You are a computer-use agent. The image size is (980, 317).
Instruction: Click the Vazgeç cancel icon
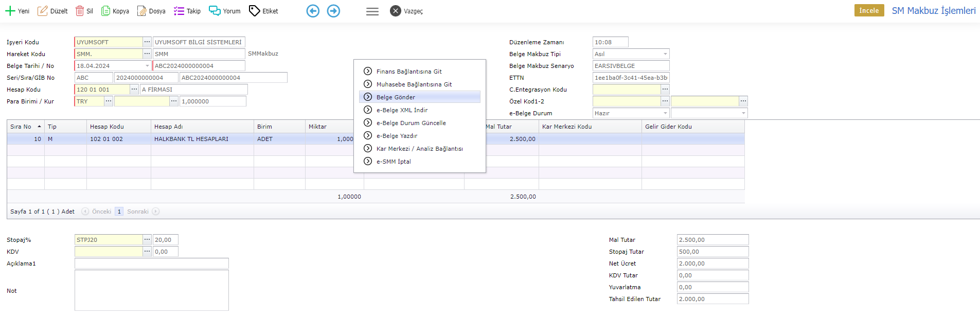tap(395, 11)
